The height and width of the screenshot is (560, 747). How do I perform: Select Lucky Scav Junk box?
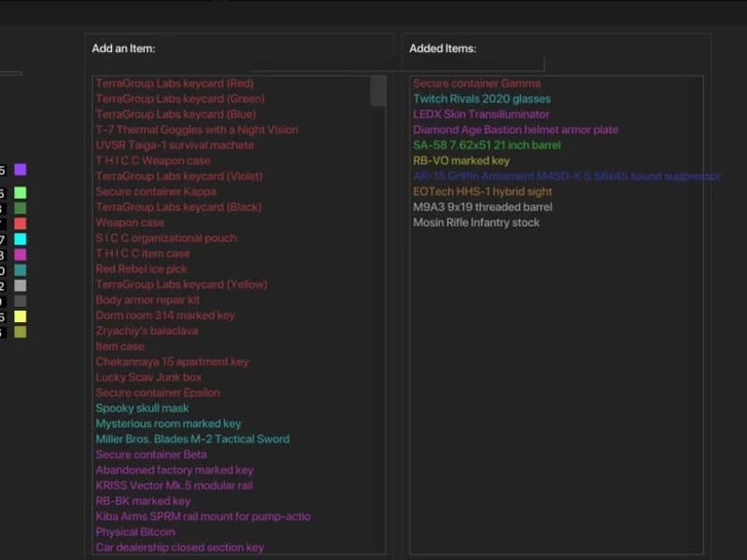coord(148,378)
